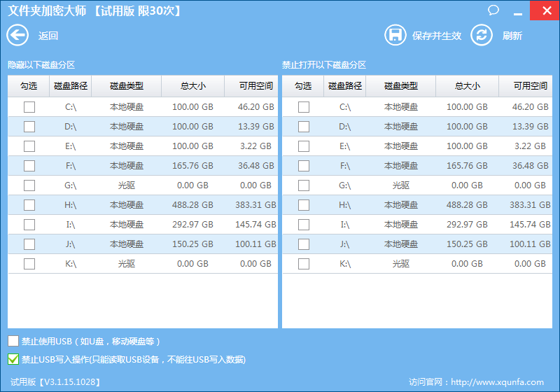
Task: Click 本地硬盘 type in H:\ row of hide table
Action: 127,205
